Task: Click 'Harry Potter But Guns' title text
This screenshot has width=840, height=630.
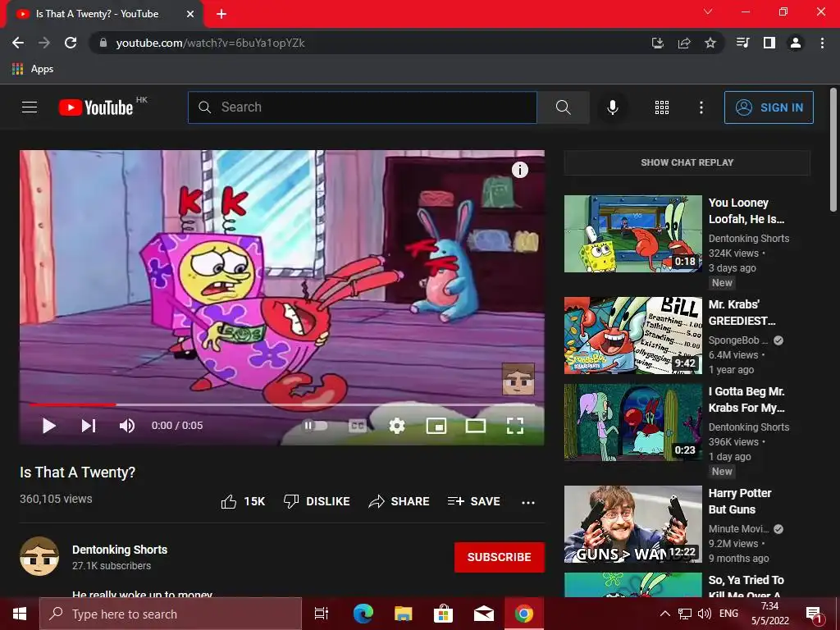Action: point(740,501)
